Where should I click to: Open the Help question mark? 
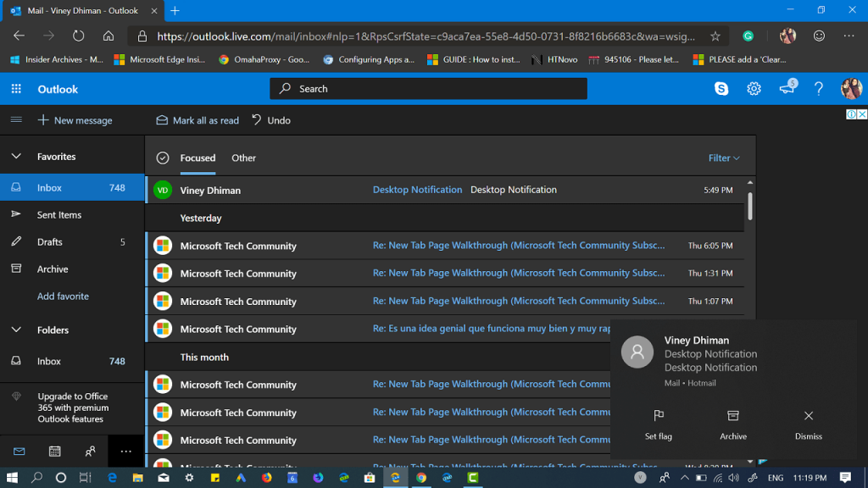(x=818, y=88)
